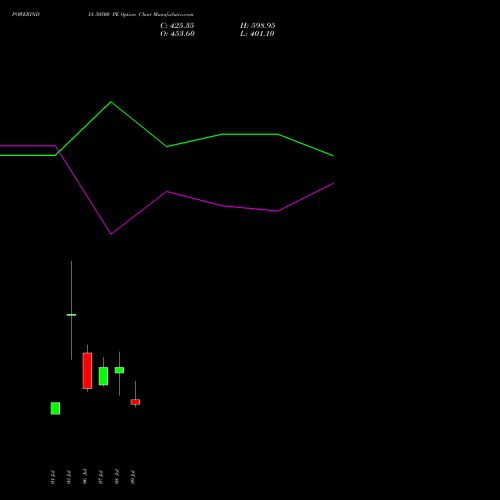
Task: Select the 06 Jul date label
Action: [85, 477]
